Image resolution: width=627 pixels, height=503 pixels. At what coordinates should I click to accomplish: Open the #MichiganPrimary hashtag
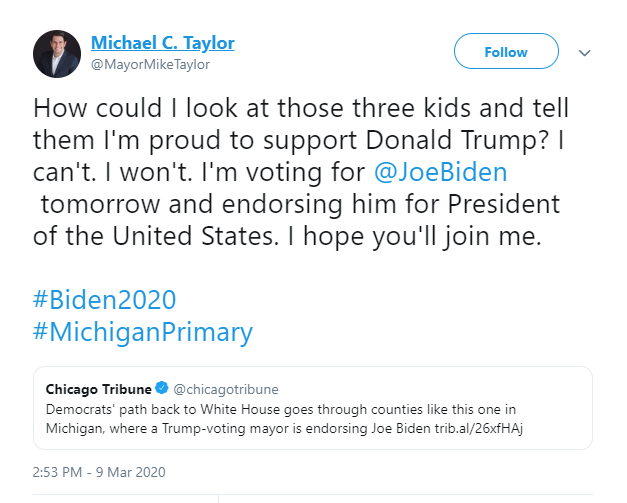[143, 331]
